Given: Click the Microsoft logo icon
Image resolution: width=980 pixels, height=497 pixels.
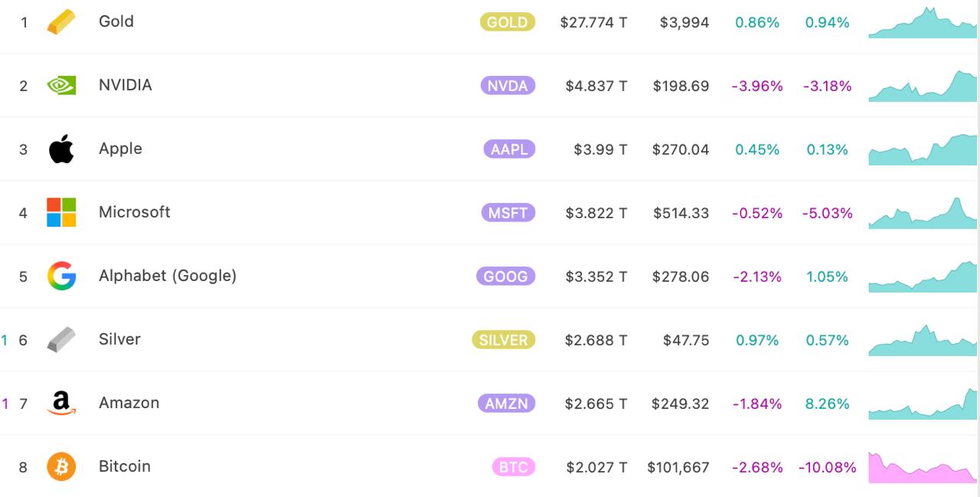Looking at the screenshot, I should coord(61,212).
